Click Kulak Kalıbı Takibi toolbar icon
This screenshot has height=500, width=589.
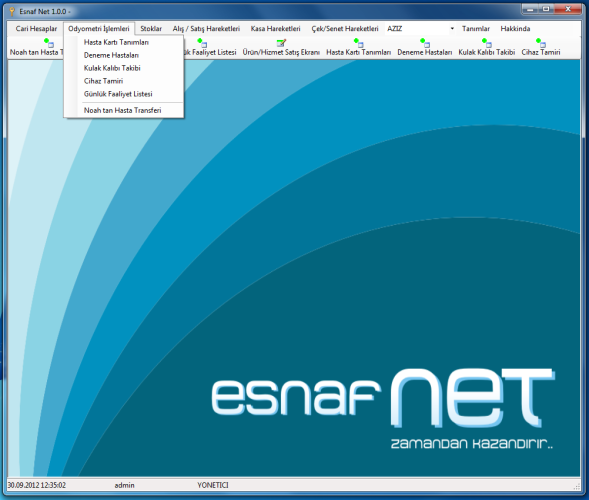(x=486, y=42)
